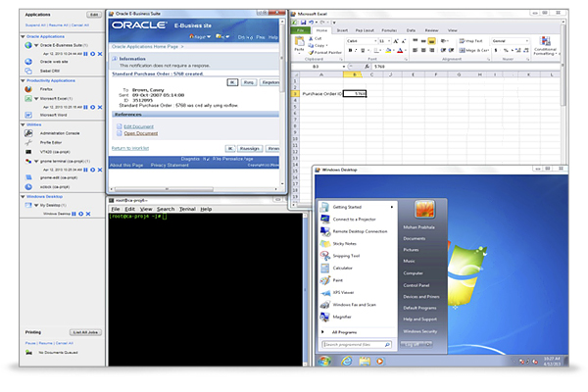This screenshot has height=392, width=588.
Task: Launch Oracle web site from Applications panel
Action: click(54, 62)
